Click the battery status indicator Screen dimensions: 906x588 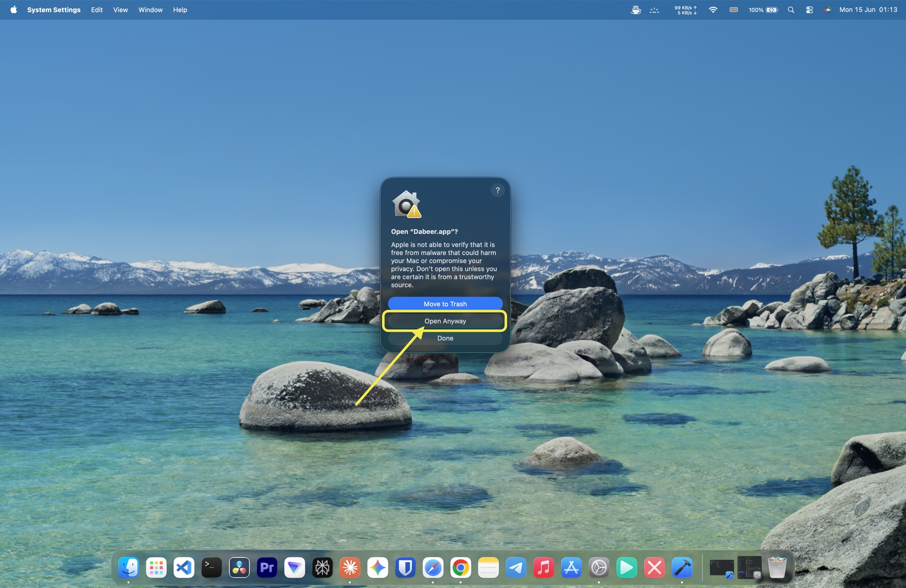(x=763, y=10)
